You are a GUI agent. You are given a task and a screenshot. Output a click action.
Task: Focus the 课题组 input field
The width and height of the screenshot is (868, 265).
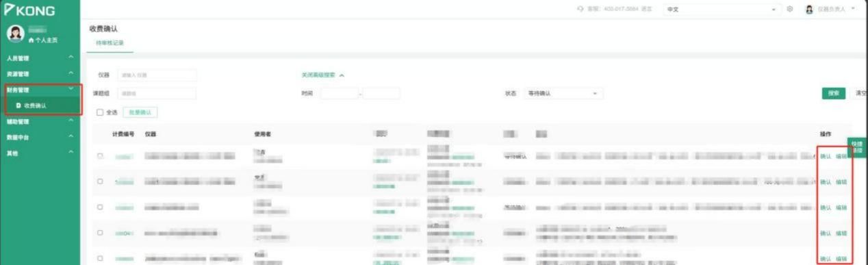pyautogui.click(x=157, y=93)
